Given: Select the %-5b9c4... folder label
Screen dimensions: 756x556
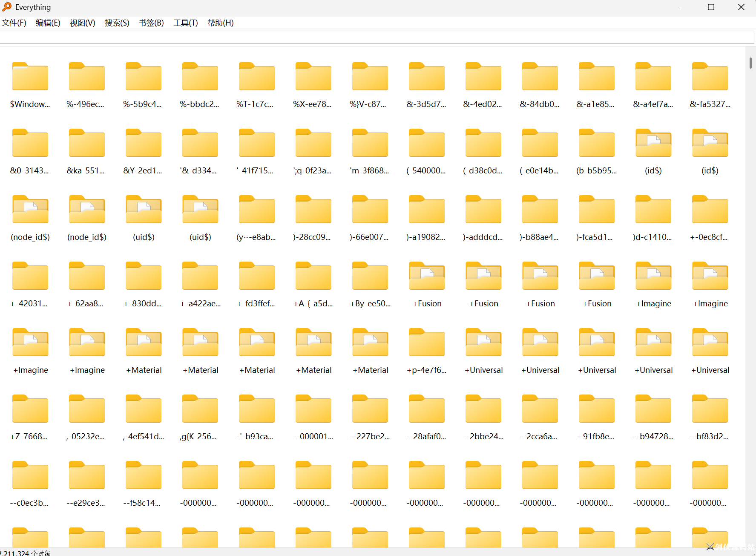Looking at the screenshot, I should click(x=143, y=104).
